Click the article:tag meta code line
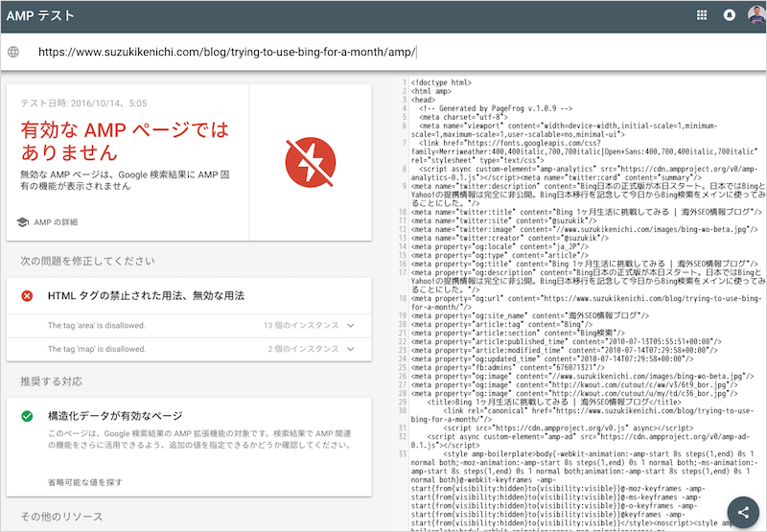The width and height of the screenshot is (767, 532). (x=501, y=324)
